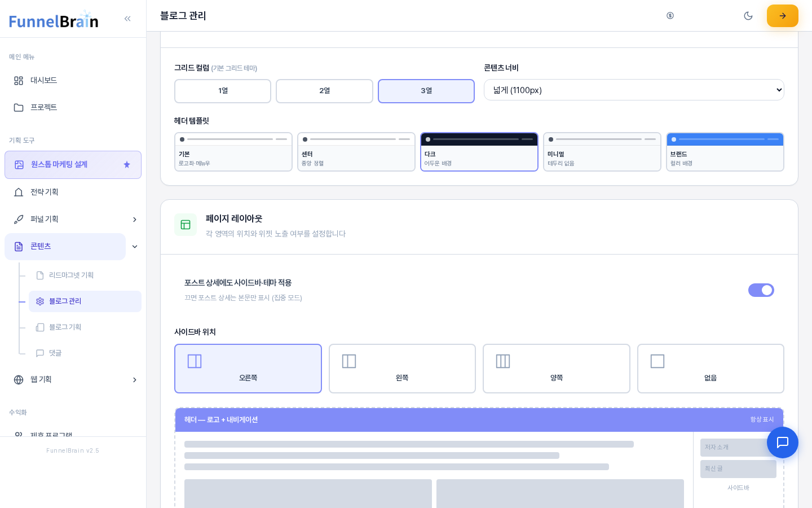Click the credit coin icon in header
This screenshot has height=508, width=812.
pyautogui.click(x=670, y=16)
